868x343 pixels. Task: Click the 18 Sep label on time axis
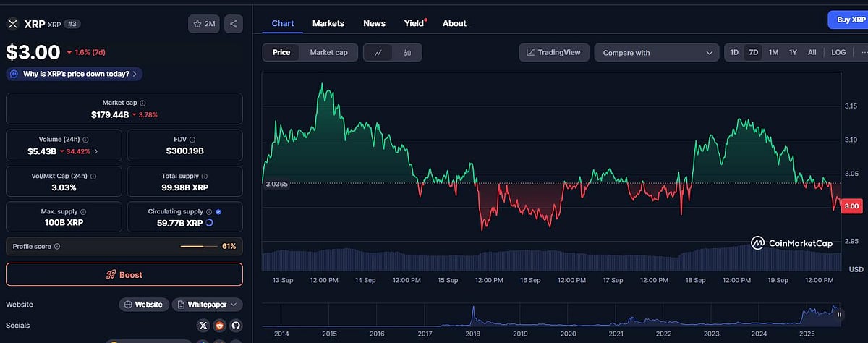coord(695,279)
